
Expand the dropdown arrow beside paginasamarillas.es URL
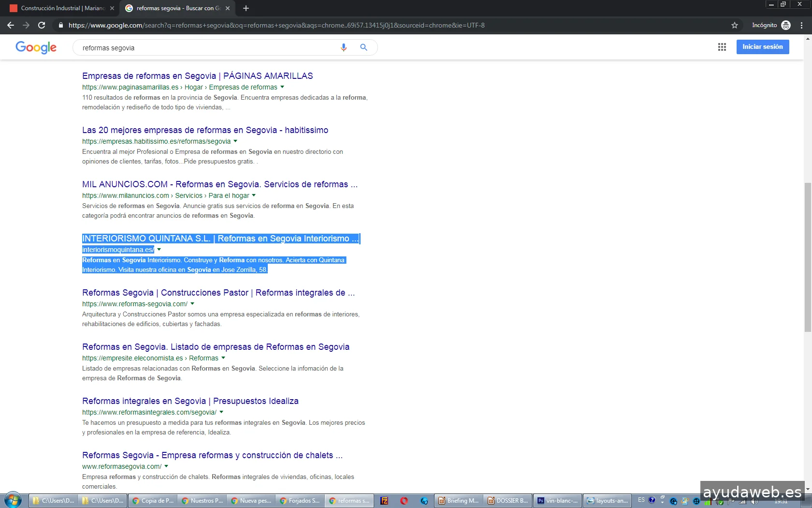coord(282,87)
